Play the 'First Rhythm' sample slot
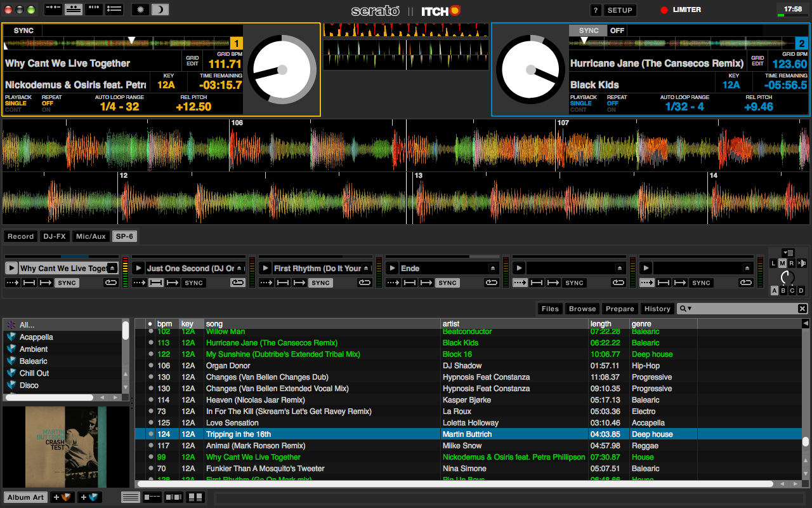The image size is (812, 508). tap(265, 268)
